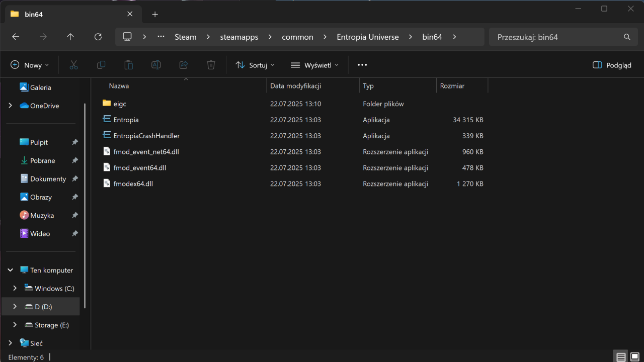Collapse the Ten komputer node
Screen dimensions: 644x362
(10, 270)
